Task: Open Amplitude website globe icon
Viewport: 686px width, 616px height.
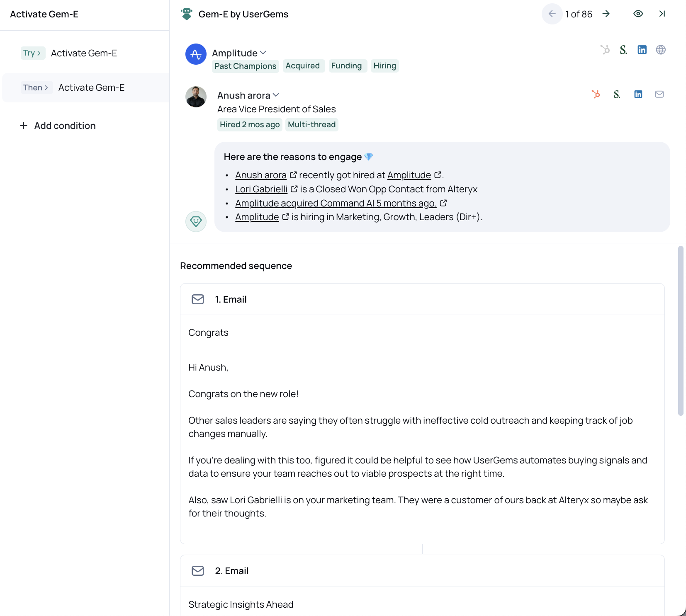Action: (661, 50)
